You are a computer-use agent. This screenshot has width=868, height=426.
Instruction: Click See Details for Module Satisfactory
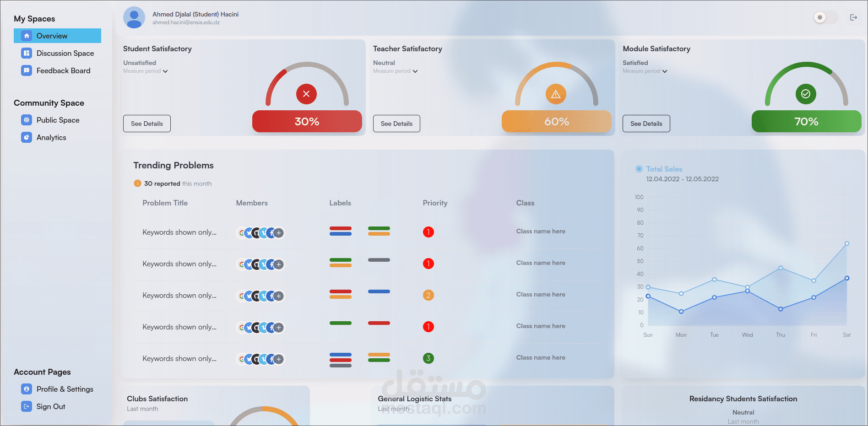(x=646, y=124)
